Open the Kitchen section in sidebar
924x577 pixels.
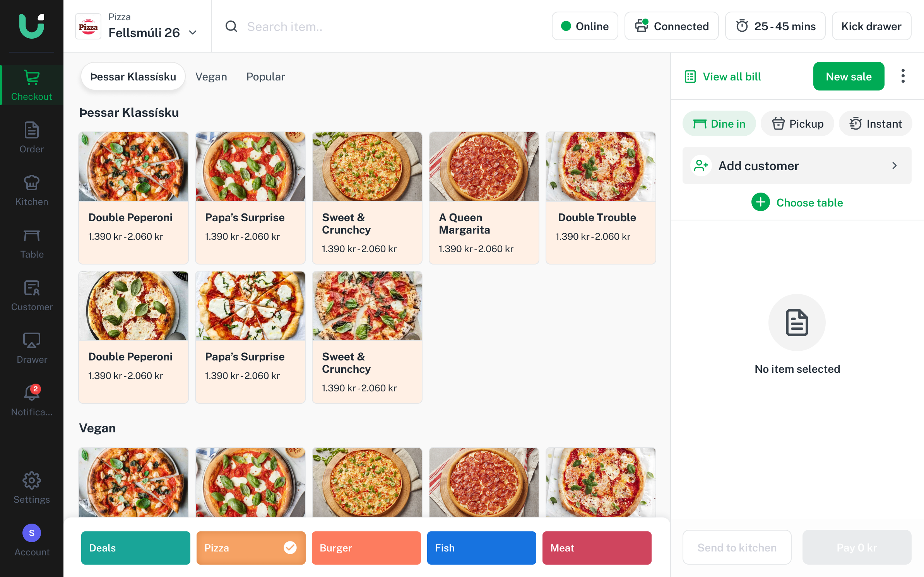pos(32,190)
